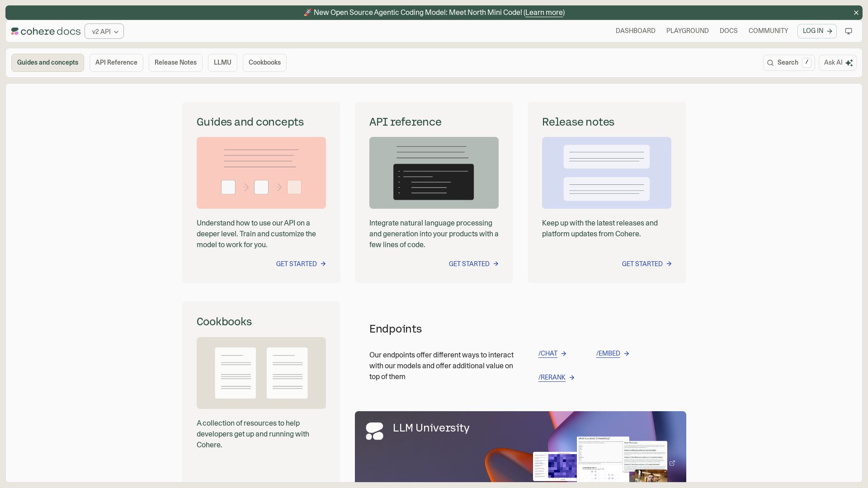This screenshot has width=868, height=488.
Task: Click the LLM University title text
Action: (x=431, y=428)
